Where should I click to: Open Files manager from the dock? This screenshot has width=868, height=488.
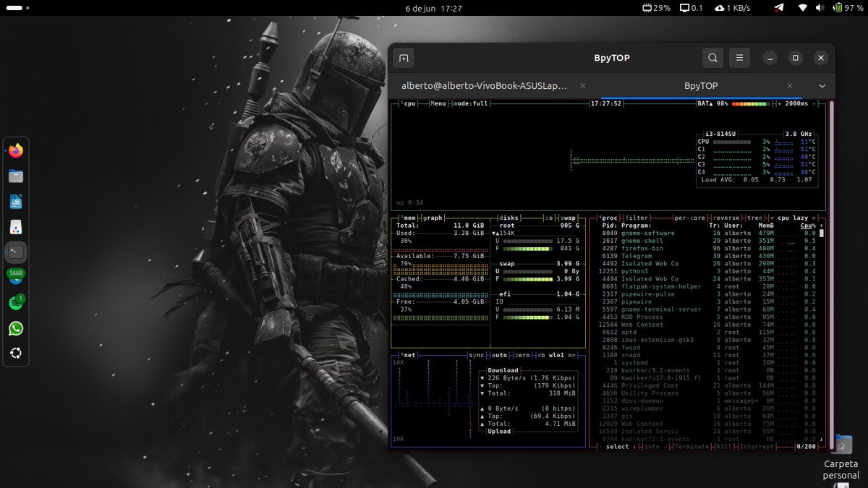(16, 176)
